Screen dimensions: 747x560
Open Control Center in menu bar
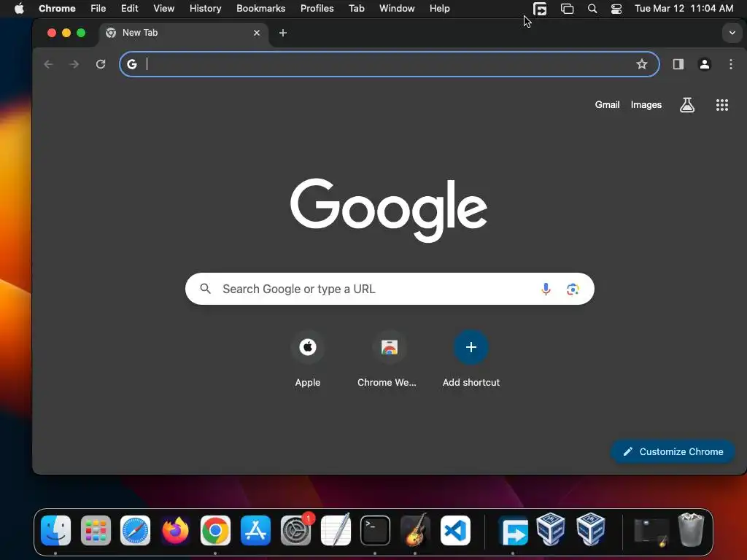tap(616, 9)
